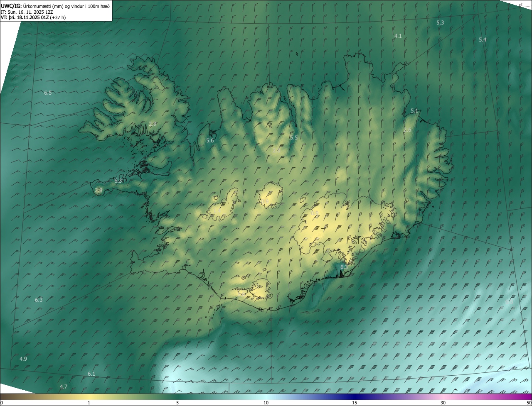Click the 5.4 value label on the map
This screenshot has width=532, height=406.
(483, 39)
